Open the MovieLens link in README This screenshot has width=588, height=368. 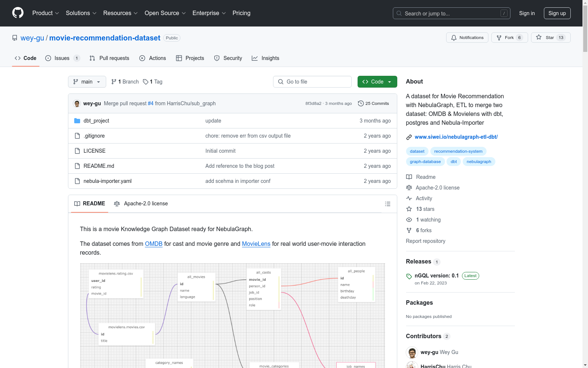pyautogui.click(x=256, y=244)
